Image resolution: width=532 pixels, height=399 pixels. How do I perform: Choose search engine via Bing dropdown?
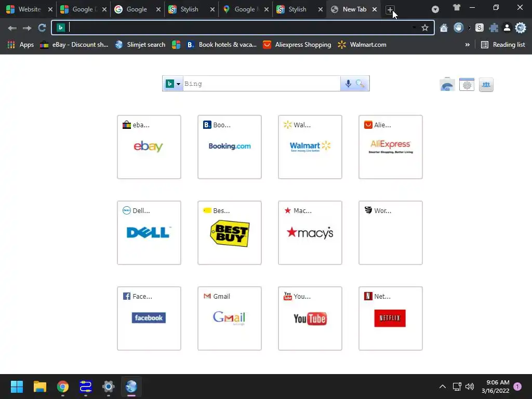coord(173,84)
